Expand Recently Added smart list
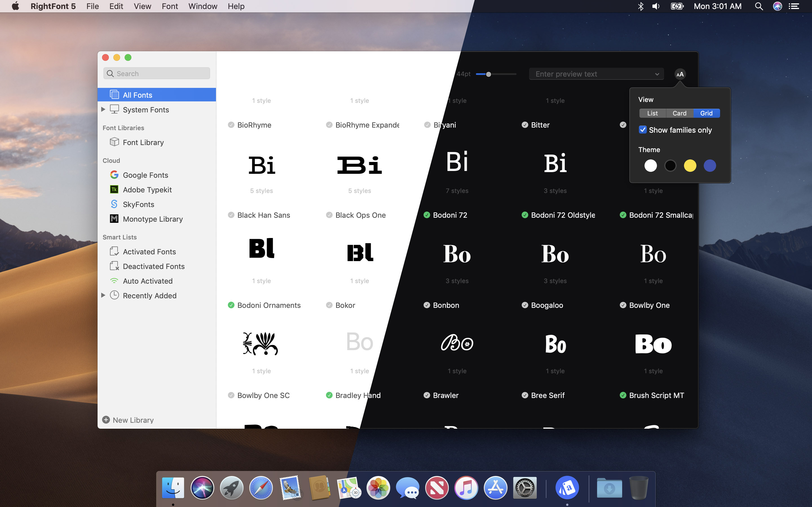The image size is (812, 507). click(x=103, y=295)
